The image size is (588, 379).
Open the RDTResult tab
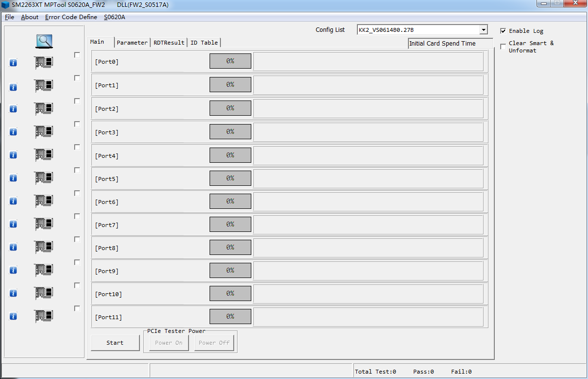pos(169,43)
